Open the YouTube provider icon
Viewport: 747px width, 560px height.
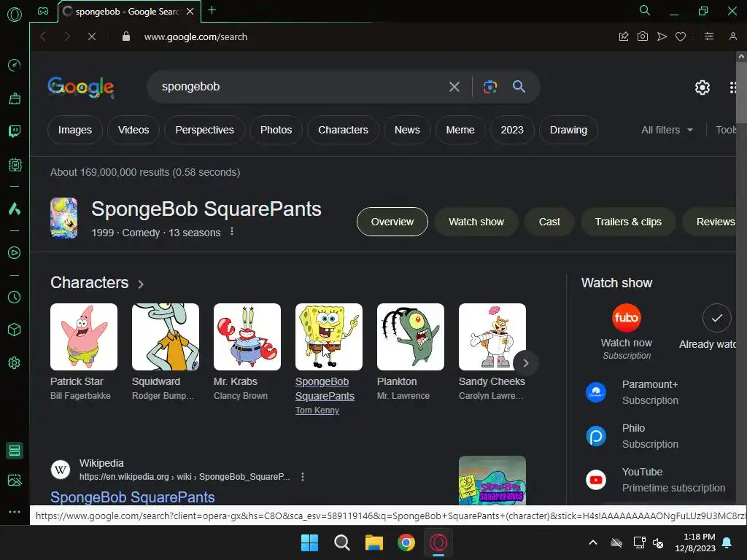point(595,480)
